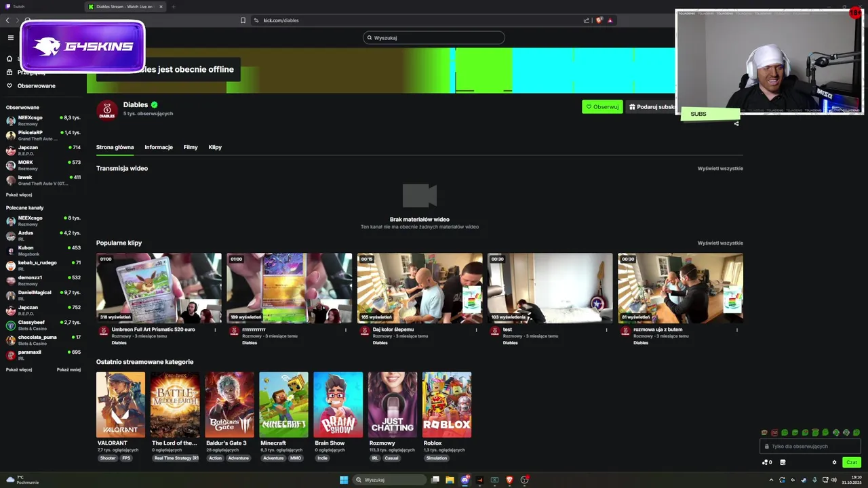
Task: Close the Diables Stream tab
Action: click(162, 7)
